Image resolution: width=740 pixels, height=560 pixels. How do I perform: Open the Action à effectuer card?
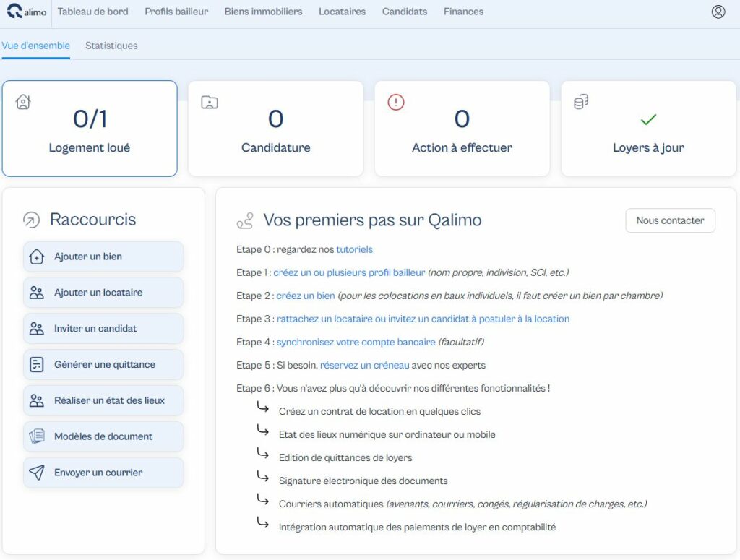point(462,129)
